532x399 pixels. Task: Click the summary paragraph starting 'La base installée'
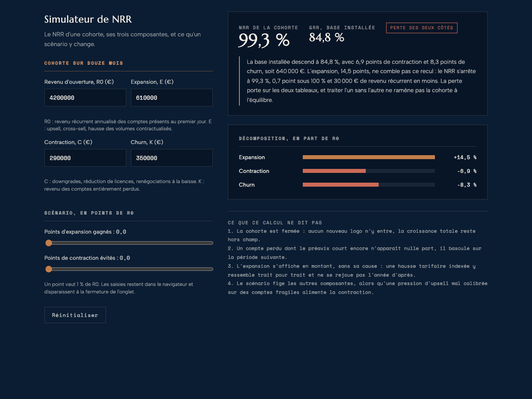pos(361,81)
